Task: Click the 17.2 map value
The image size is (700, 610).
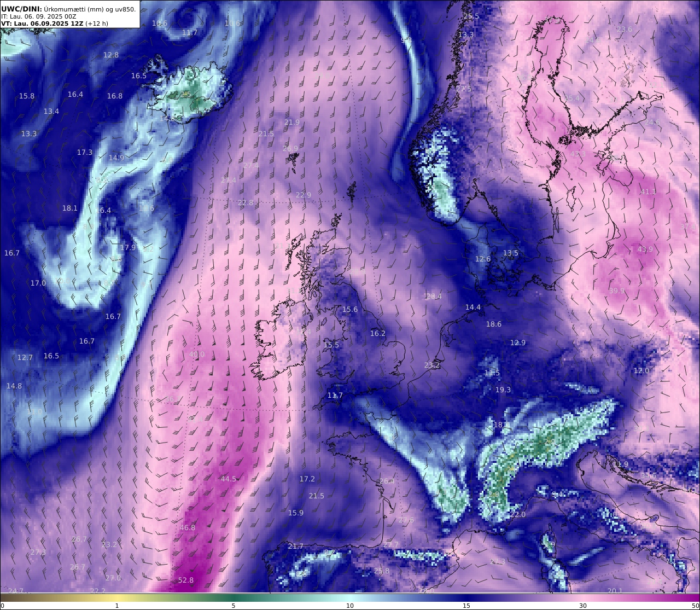Action: (307, 479)
